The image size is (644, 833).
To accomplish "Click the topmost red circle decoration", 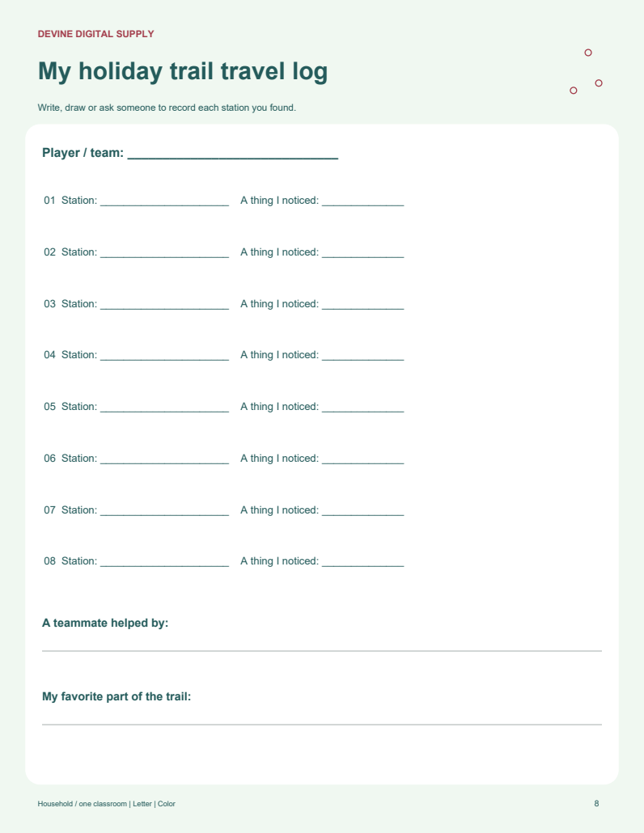I will click(x=588, y=53).
